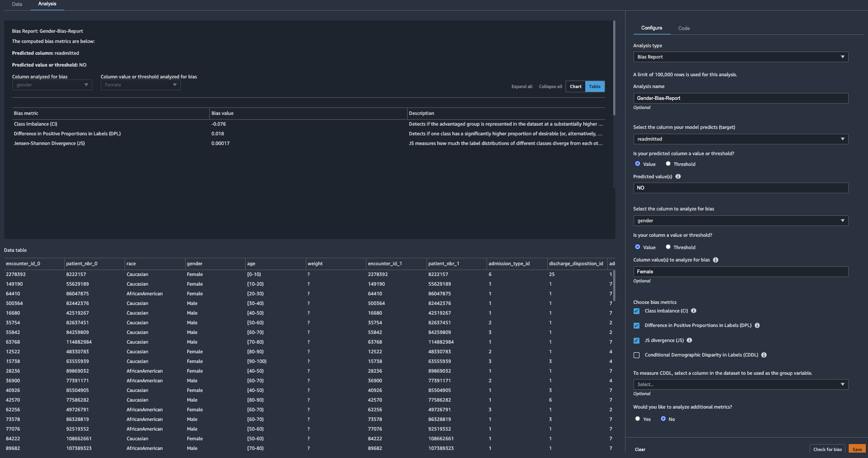The image size is (868, 458).
Task: Open the Code tab
Action: pos(684,28)
